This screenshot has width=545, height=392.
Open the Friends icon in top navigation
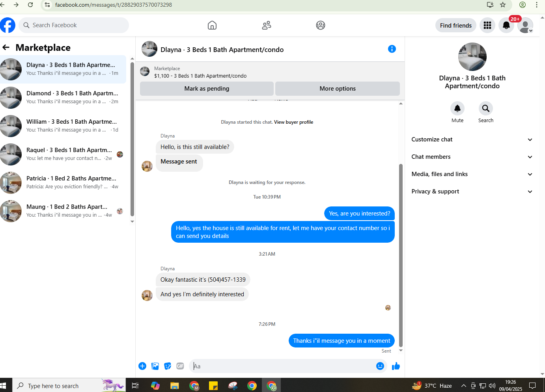(267, 25)
